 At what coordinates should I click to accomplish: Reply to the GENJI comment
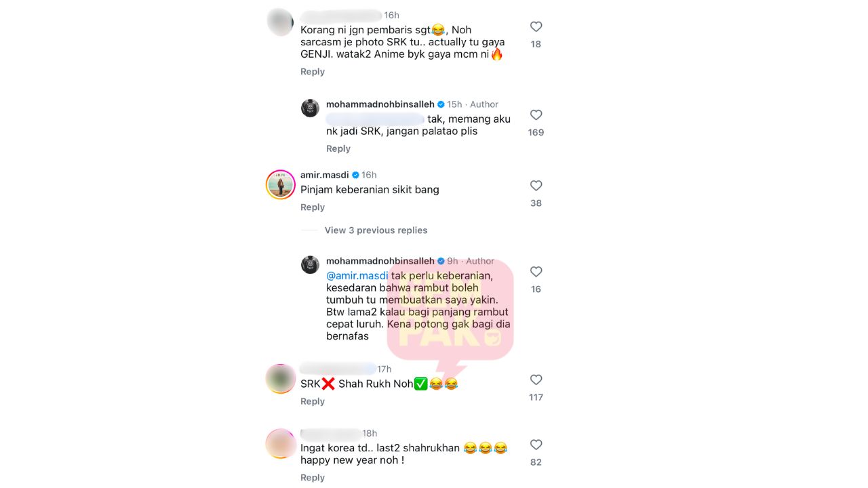pos(313,72)
